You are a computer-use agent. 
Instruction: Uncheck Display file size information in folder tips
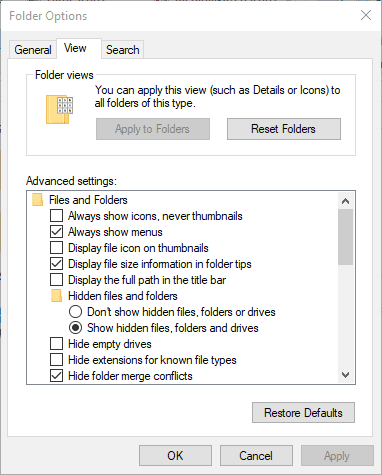(56, 264)
